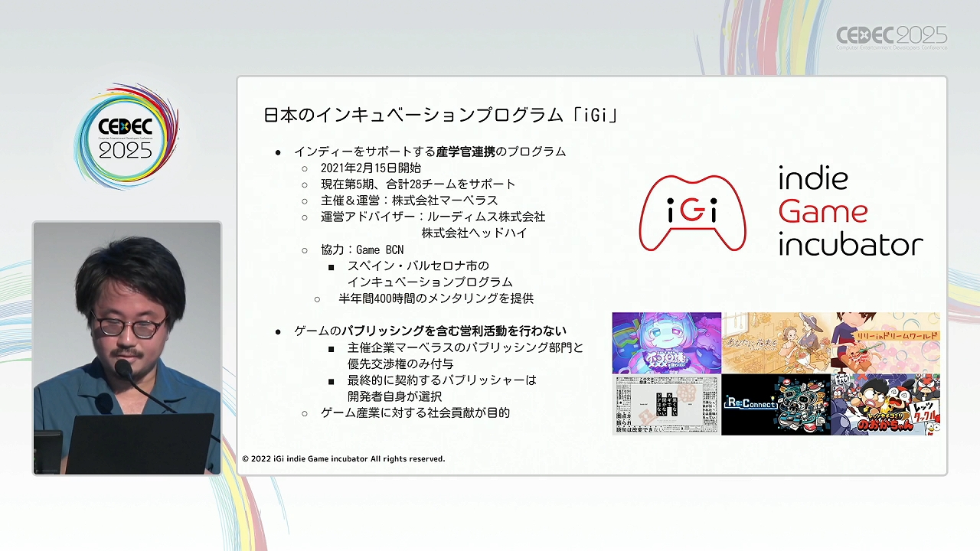The image size is (980, 551).
Task: Click the © 2022 iGi copyright footer text
Action: [343, 458]
